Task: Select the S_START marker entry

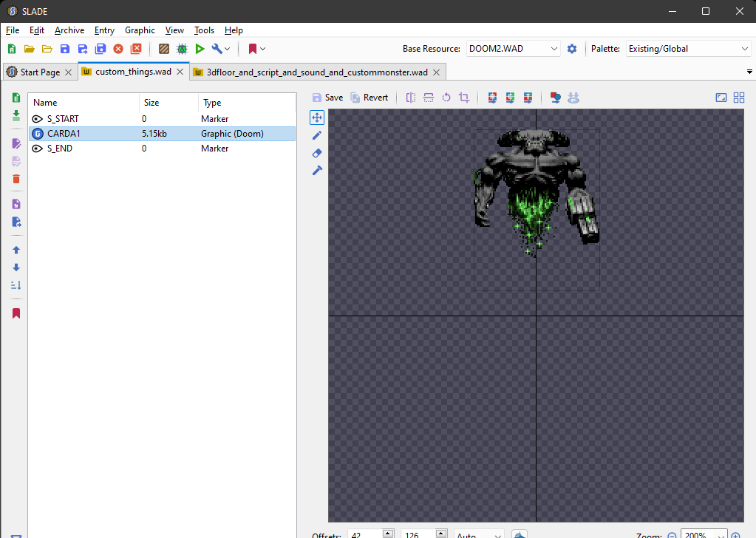Action: 162,118
